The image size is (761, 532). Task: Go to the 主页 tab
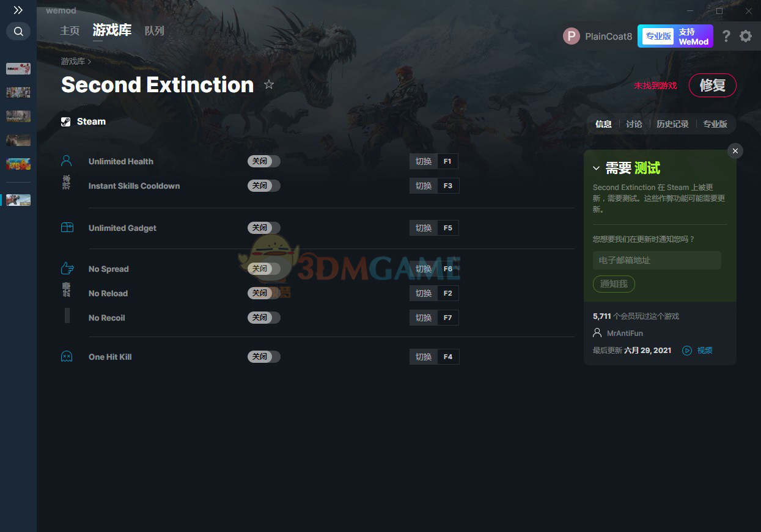(70, 31)
